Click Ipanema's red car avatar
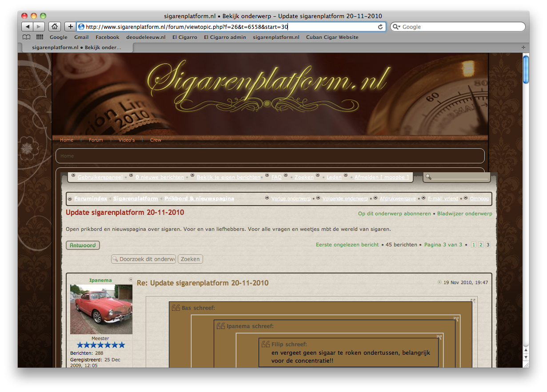This screenshot has height=392, width=547. coord(101,309)
